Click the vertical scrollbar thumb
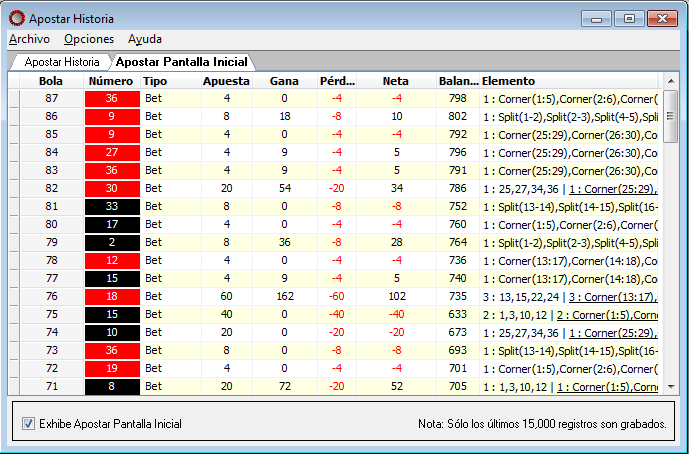 tap(671, 116)
